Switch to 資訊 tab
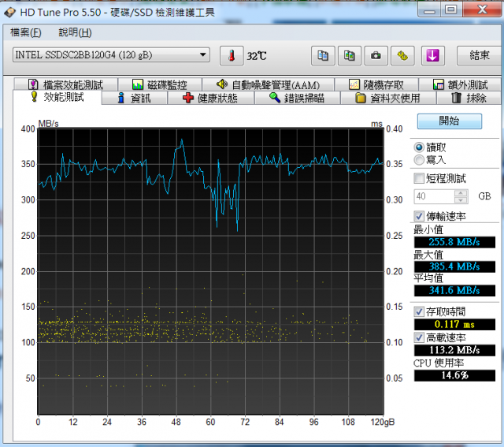Viewport: 504px width, 447px height. 135,98
